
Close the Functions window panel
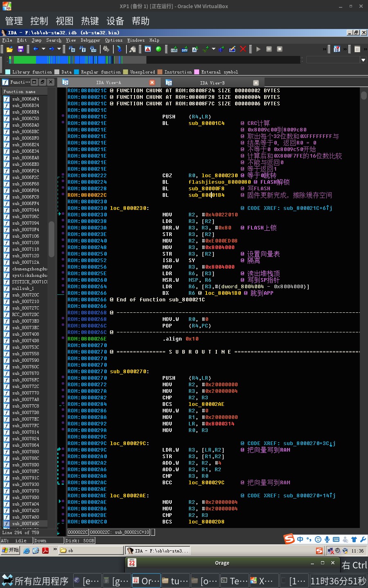tap(51, 82)
